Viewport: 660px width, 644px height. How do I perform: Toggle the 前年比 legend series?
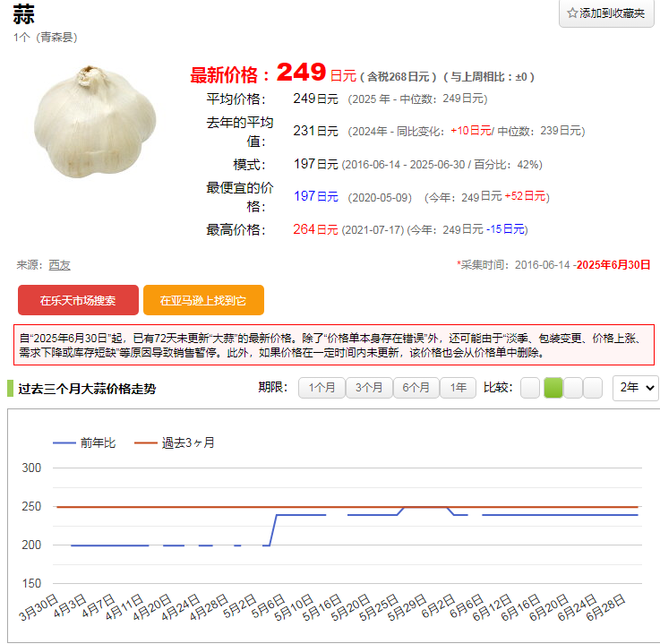click(84, 442)
